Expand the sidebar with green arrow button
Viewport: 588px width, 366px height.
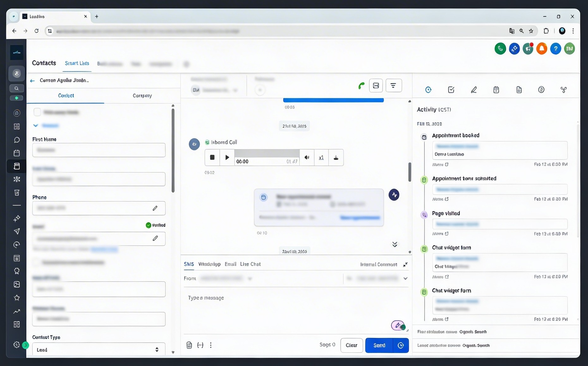[x=26, y=345]
